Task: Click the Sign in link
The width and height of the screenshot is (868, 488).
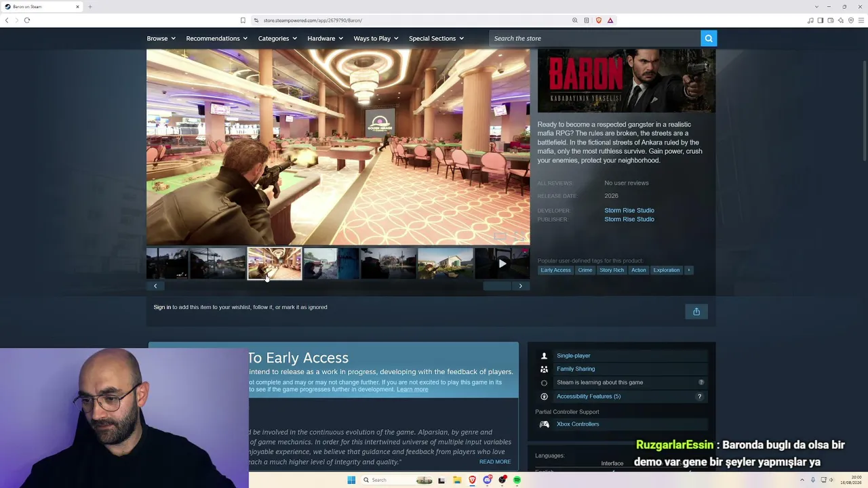Action: pyautogui.click(x=162, y=308)
